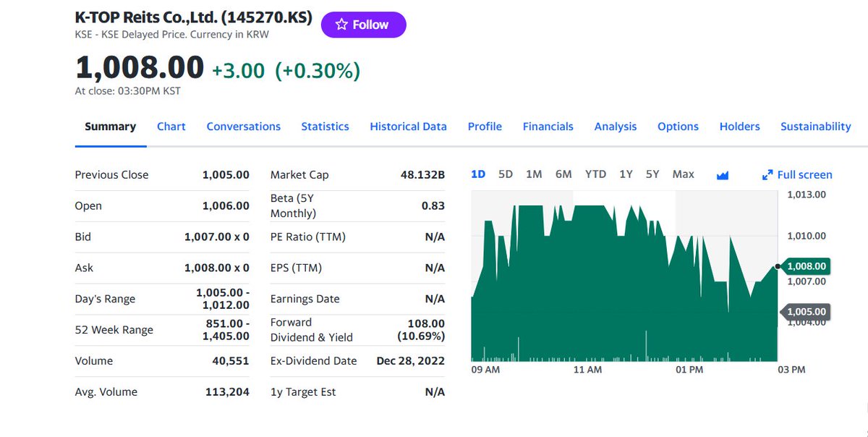The width and height of the screenshot is (868, 437).
Task: Click the Earnings Date label
Action: coord(305,299)
